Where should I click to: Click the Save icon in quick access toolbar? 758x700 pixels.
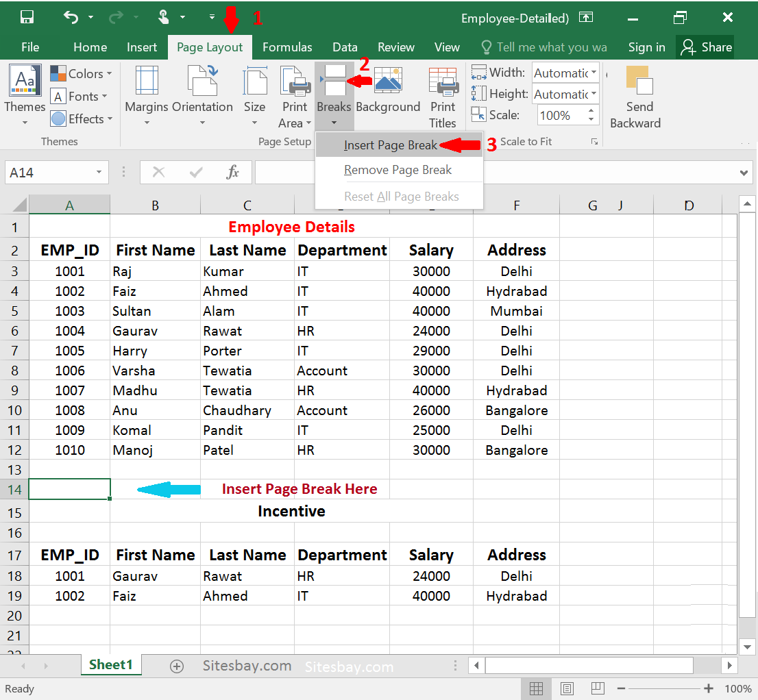click(x=27, y=17)
